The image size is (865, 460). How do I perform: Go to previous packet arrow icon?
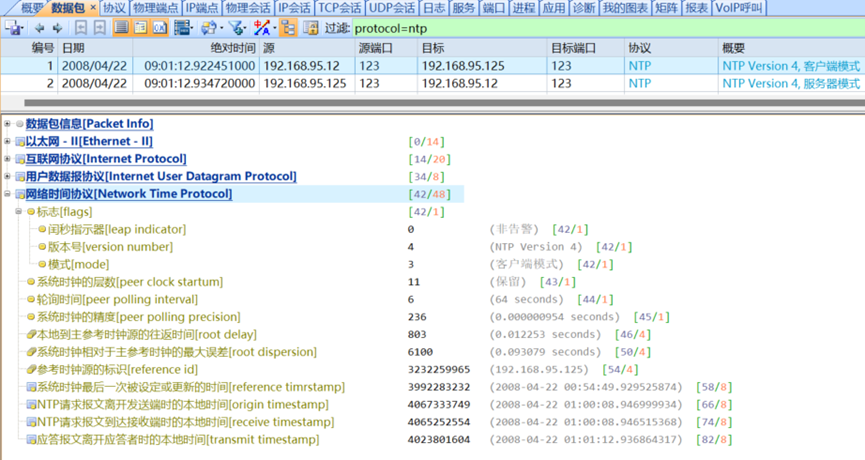pyautogui.click(x=40, y=28)
